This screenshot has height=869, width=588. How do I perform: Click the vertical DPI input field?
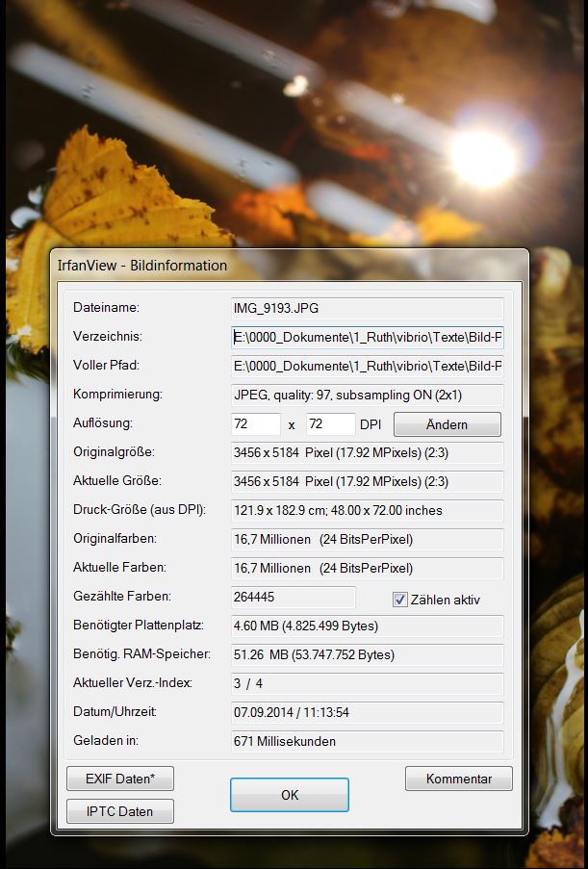tap(330, 424)
